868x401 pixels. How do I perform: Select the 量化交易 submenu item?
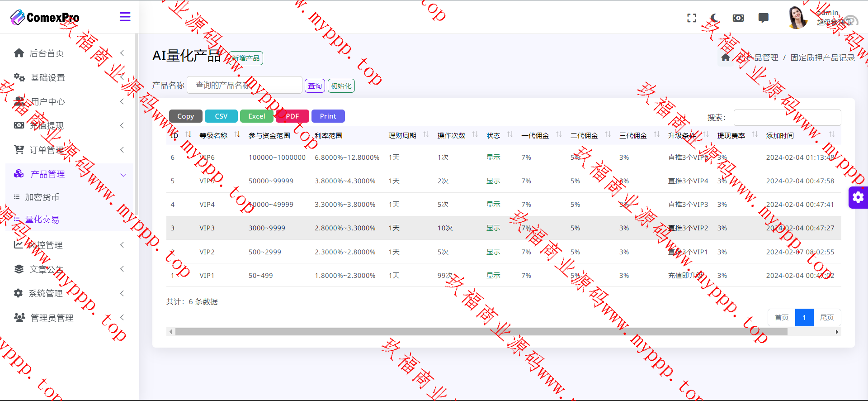[x=42, y=220]
